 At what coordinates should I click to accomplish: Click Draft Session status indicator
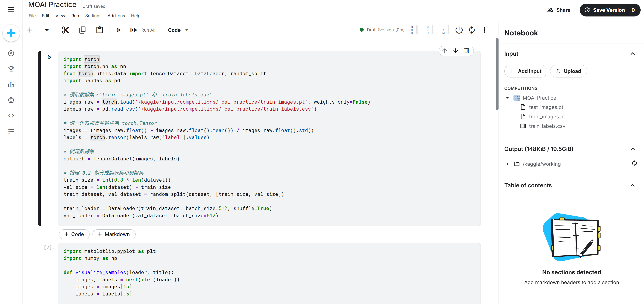tap(382, 30)
